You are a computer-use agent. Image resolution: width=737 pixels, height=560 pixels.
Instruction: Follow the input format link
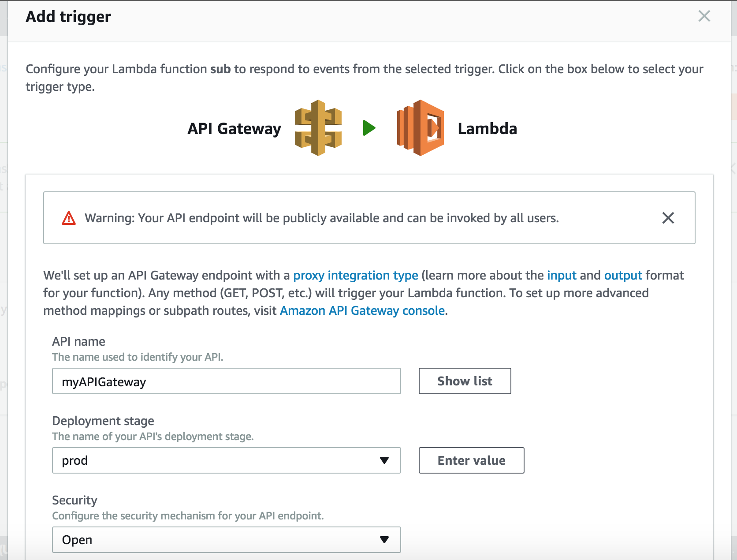(562, 276)
